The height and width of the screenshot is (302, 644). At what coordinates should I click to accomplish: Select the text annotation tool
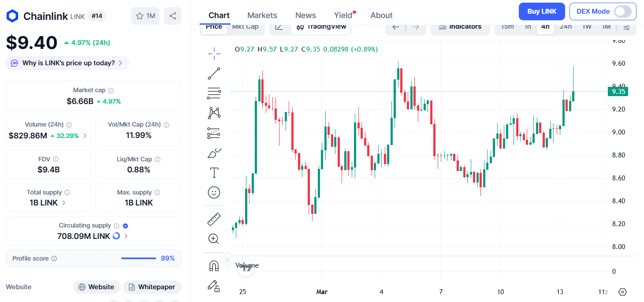(x=214, y=172)
